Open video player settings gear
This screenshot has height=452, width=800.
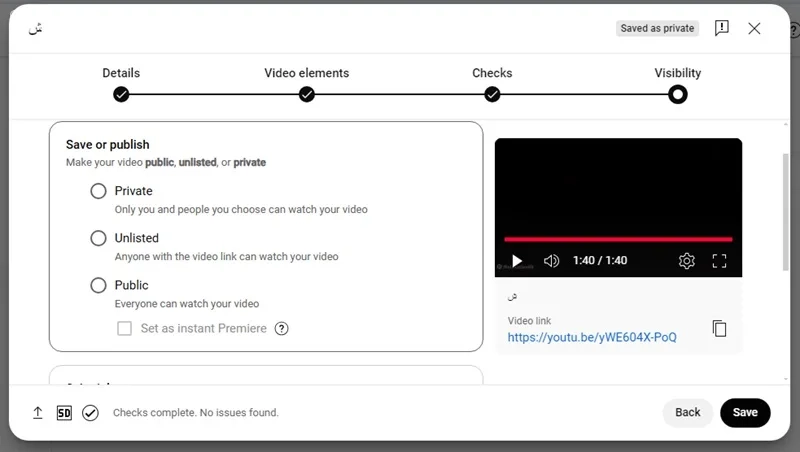(687, 261)
